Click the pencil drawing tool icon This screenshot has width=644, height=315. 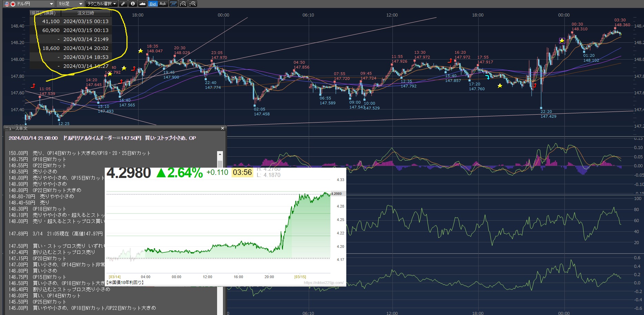coord(123,4)
